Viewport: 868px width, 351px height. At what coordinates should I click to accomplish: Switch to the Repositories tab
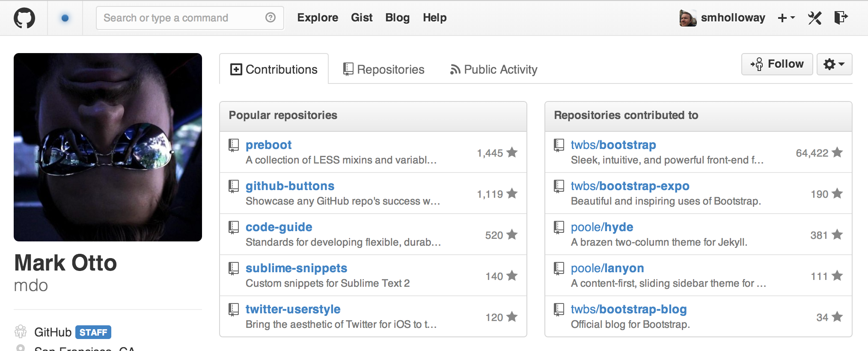[x=383, y=69]
